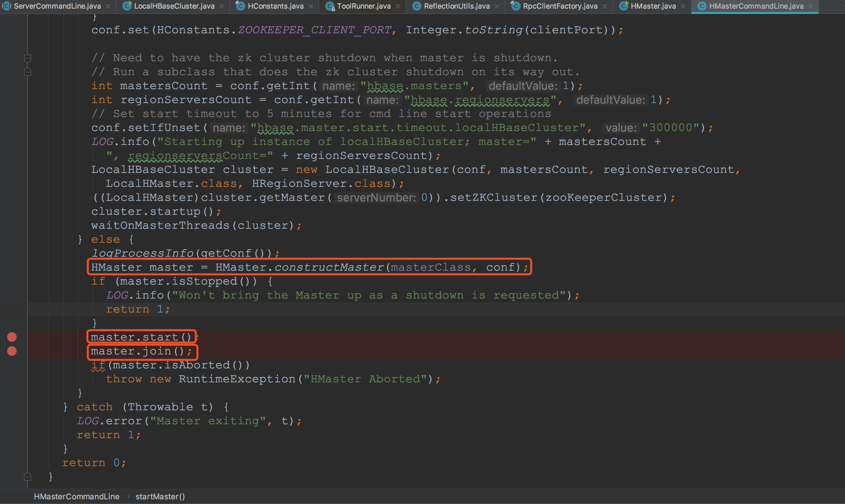Image resolution: width=845 pixels, height=504 pixels.
Task: Click the class icon on ServerCommandLine.java tab
Action: 6,6
